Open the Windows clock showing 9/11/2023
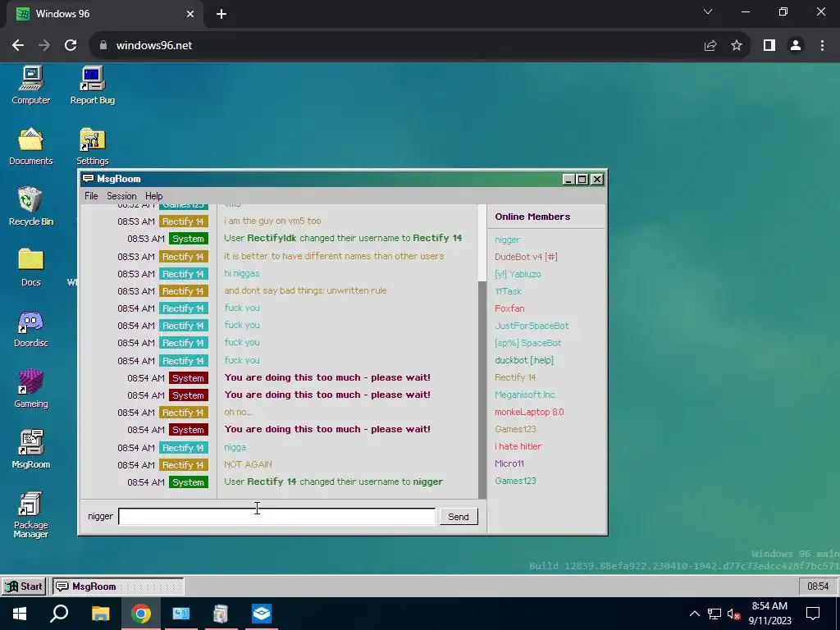Viewport: 840px width, 630px height. pos(769,614)
